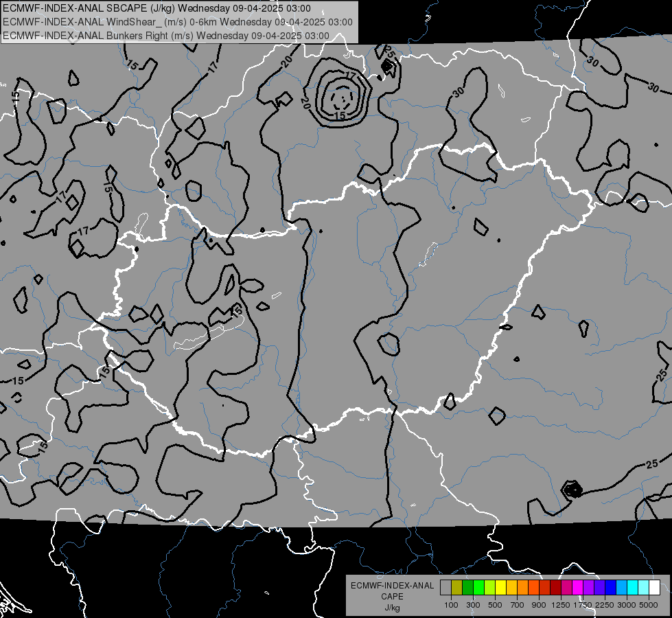The width and height of the screenshot is (672, 618).
Task: Select the orange legend swatch above 700
Action: click(523, 588)
